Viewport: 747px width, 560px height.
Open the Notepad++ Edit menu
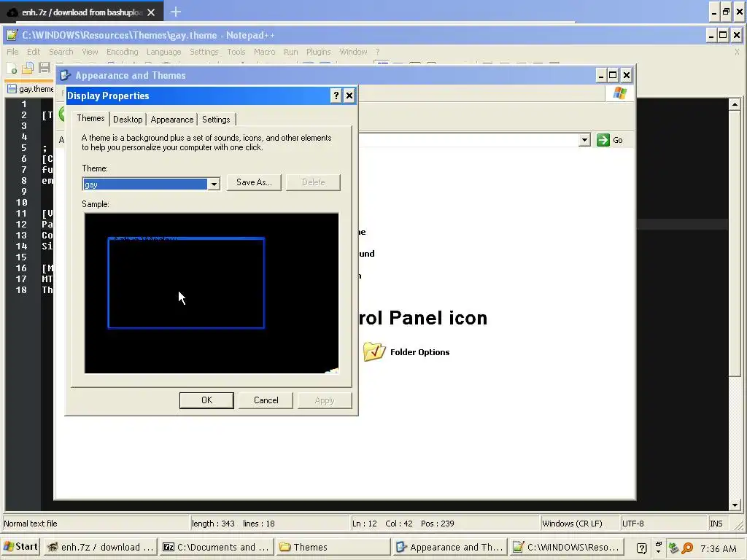(x=34, y=52)
